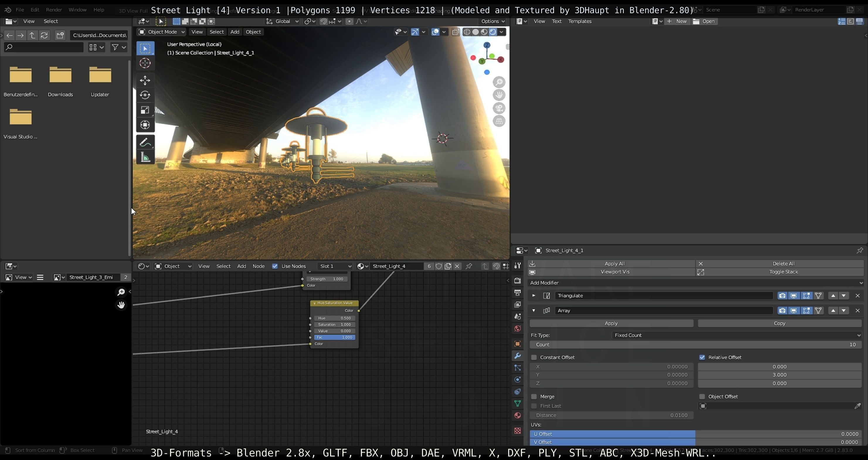Select the Measure ruler tool
The width and height of the screenshot is (868, 460).
pyautogui.click(x=145, y=157)
